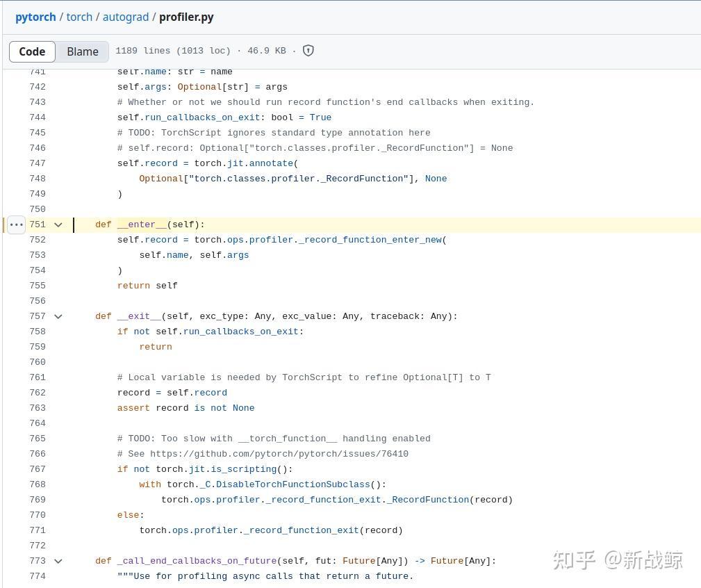
Task: Select line number 773
Action: coord(37,561)
